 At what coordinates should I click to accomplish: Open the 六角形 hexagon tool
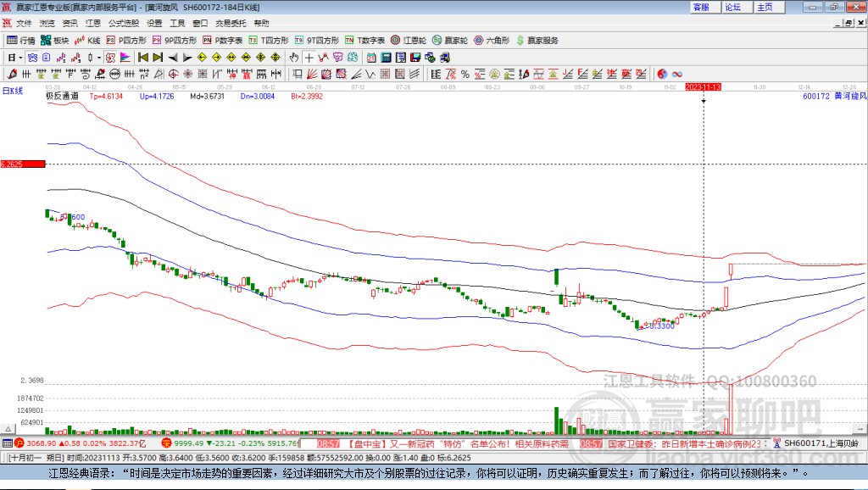(x=492, y=40)
